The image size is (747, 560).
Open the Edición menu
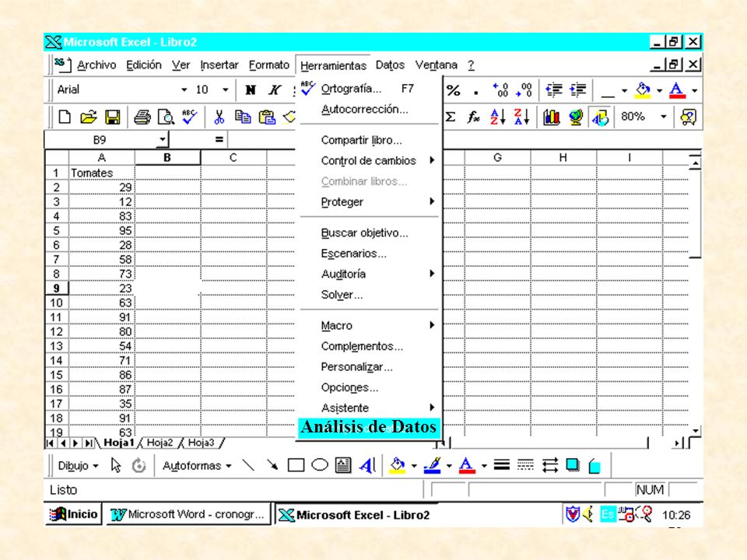coord(143,65)
